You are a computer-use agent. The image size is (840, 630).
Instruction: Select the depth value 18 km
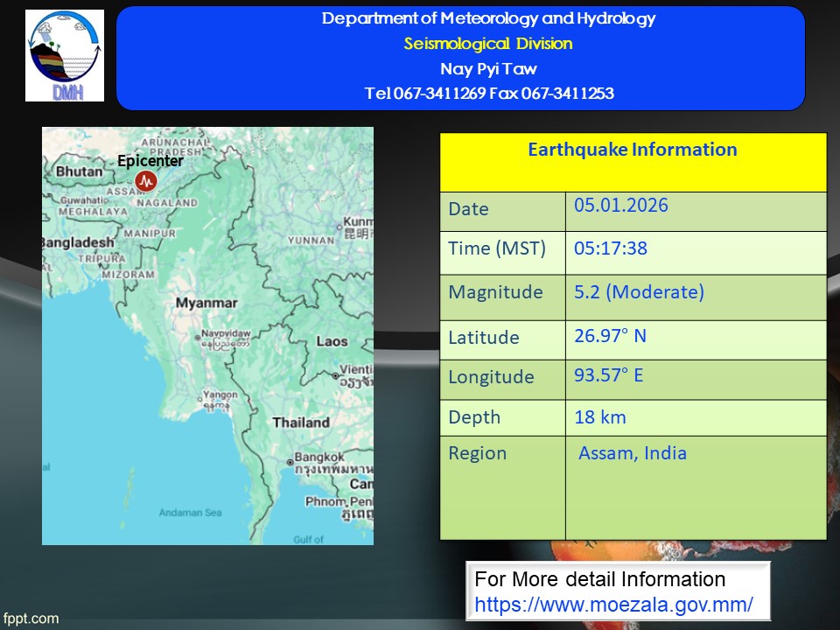pyautogui.click(x=600, y=417)
